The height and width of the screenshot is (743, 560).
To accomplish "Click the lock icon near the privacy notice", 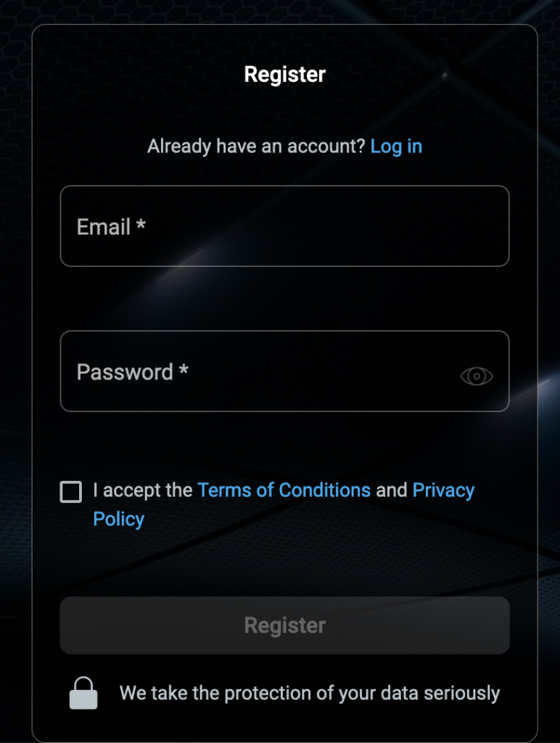I will pyautogui.click(x=83, y=692).
